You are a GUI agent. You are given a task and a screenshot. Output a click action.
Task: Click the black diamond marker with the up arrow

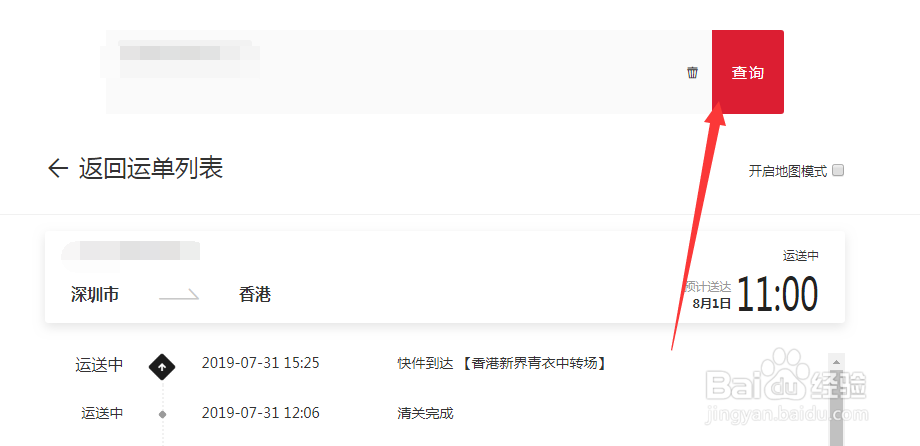click(163, 367)
